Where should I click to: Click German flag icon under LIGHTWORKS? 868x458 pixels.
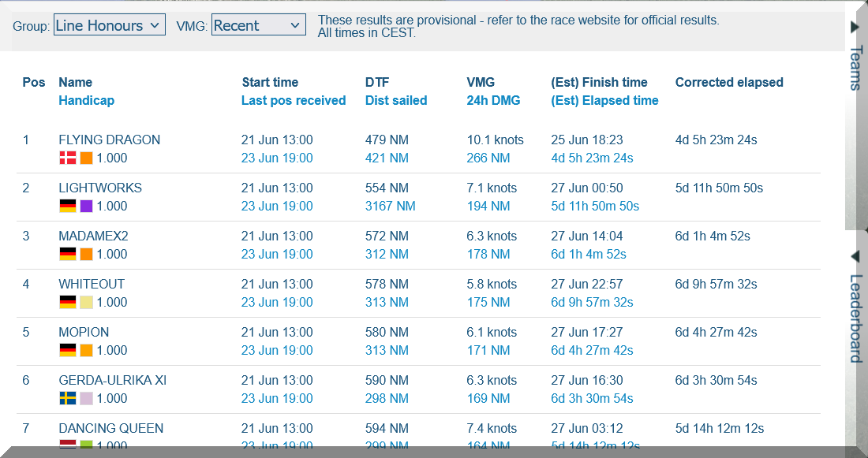point(67,207)
